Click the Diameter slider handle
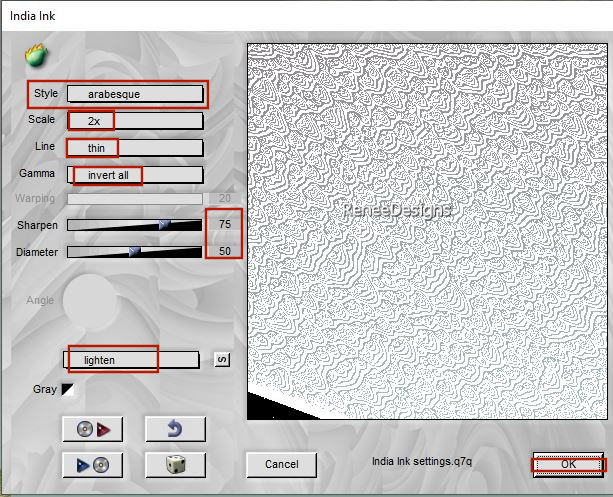Image resolution: width=613 pixels, height=497 pixels. tap(134, 251)
